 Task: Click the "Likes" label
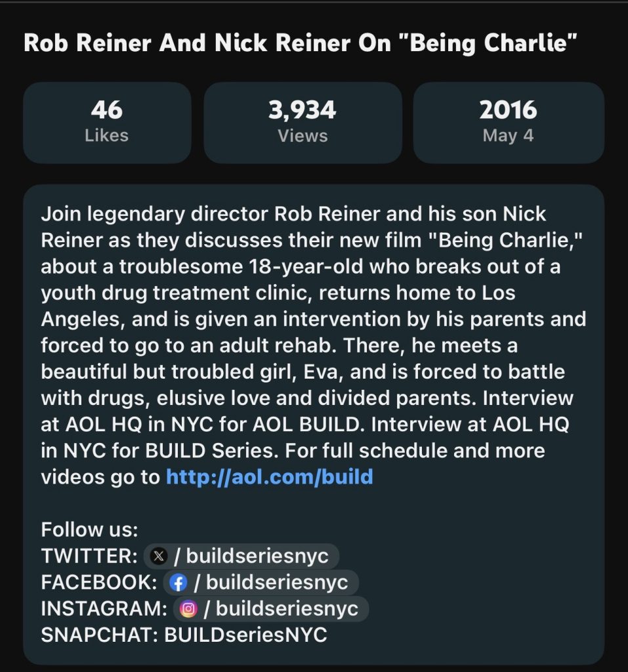click(x=107, y=136)
